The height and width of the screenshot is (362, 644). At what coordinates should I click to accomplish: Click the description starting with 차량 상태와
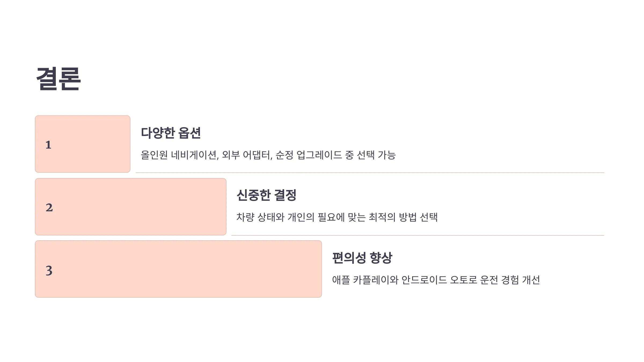(x=337, y=217)
